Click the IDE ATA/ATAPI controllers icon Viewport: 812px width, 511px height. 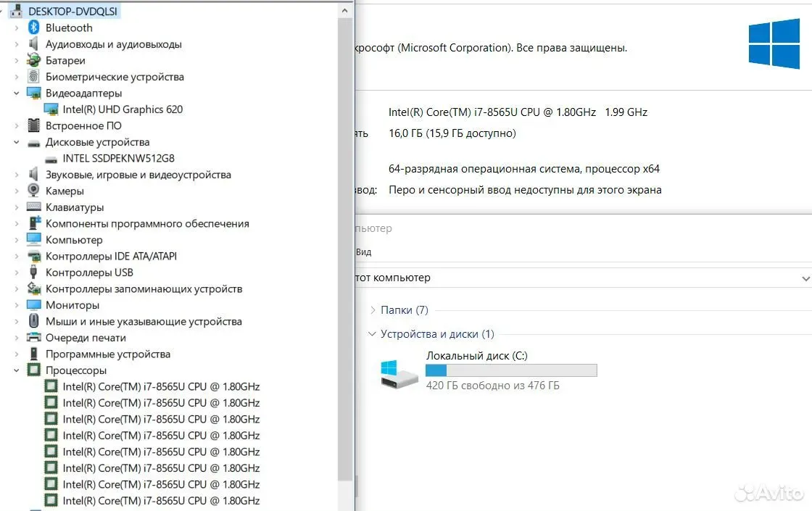pos(33,256)
